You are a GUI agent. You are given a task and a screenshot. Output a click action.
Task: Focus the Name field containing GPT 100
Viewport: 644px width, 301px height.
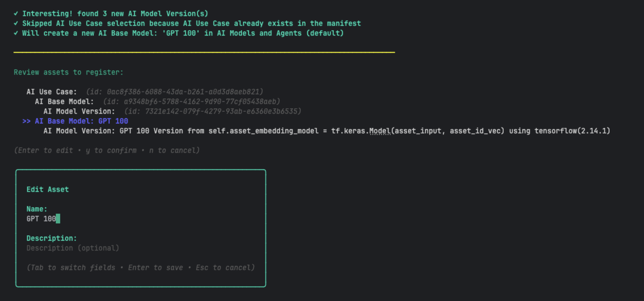(41, 219)
